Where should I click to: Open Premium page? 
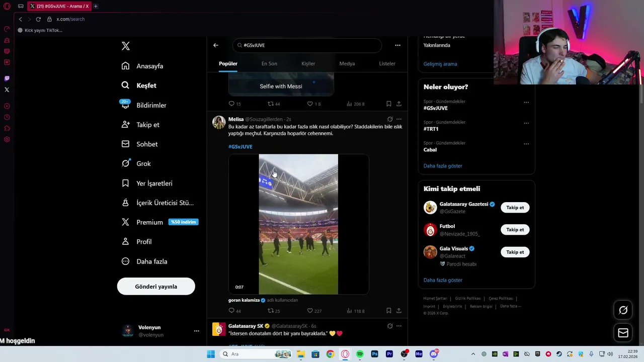(x=160, y=222)
